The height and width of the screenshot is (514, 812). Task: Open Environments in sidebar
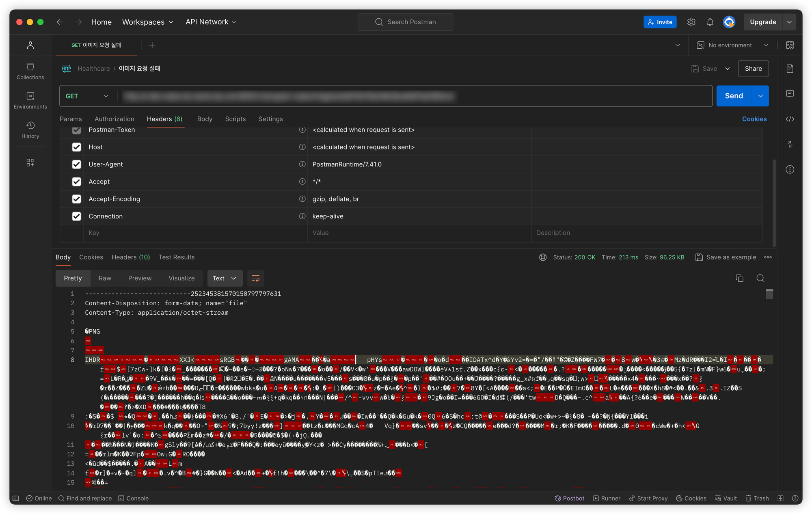coord(30,100)
